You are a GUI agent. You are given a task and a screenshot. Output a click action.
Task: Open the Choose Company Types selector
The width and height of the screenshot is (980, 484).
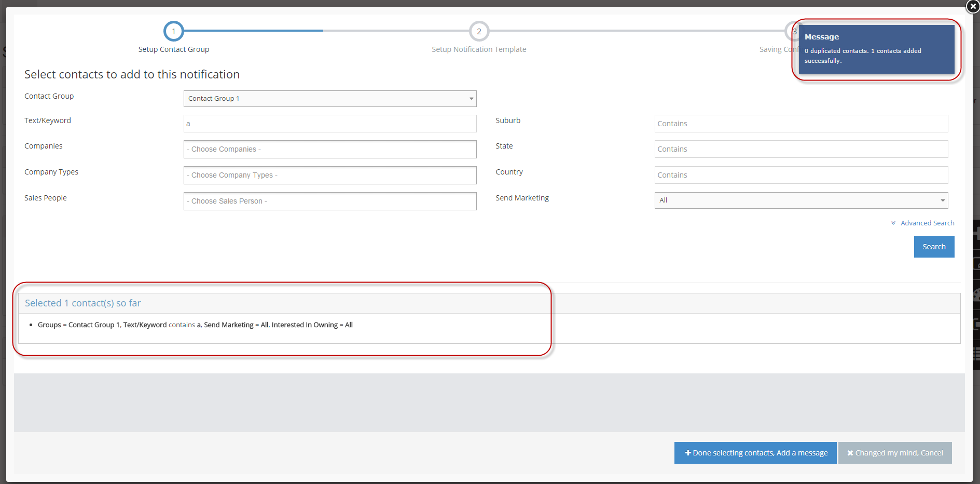point(330,176)
